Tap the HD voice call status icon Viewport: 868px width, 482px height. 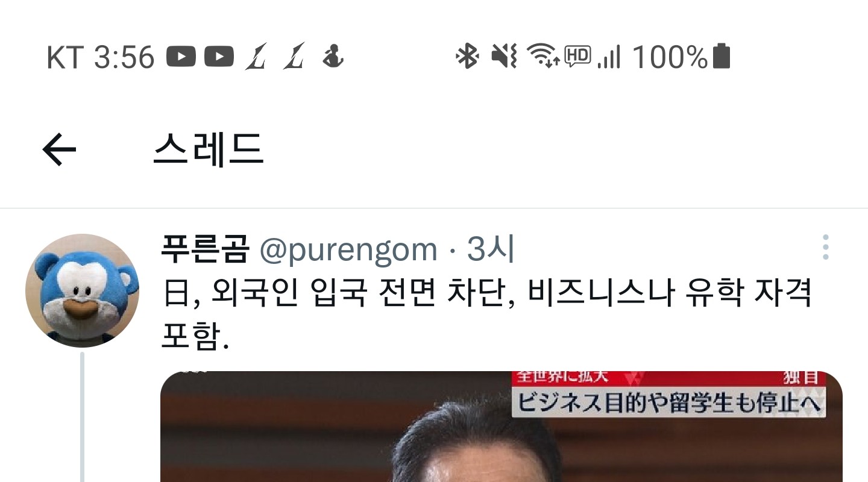(577, 57)
